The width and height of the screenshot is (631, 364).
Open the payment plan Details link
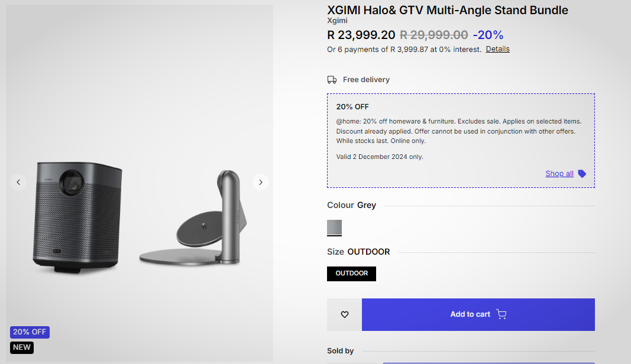pyautogui.click(x=497, y=49)
